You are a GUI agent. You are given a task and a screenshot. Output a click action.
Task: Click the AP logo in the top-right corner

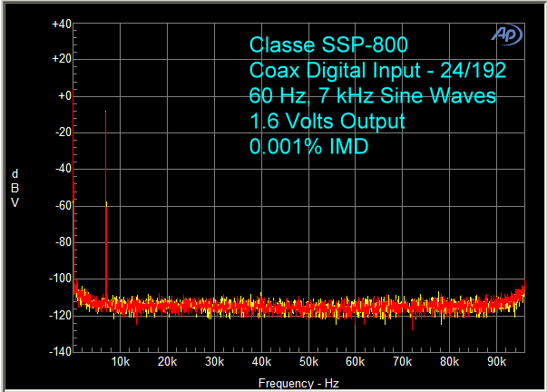pos(505,33)
